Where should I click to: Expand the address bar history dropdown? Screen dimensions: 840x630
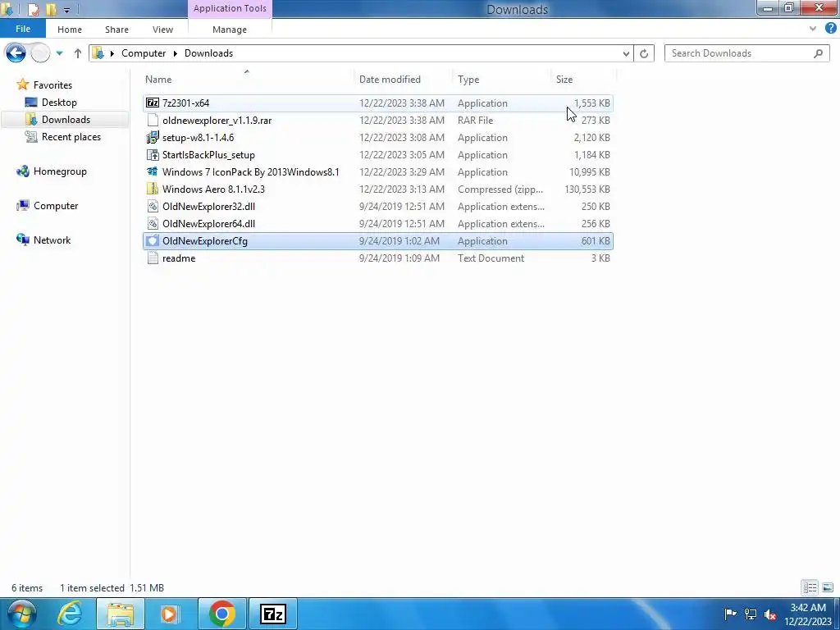pyautogui.click(x=626, y=53)
